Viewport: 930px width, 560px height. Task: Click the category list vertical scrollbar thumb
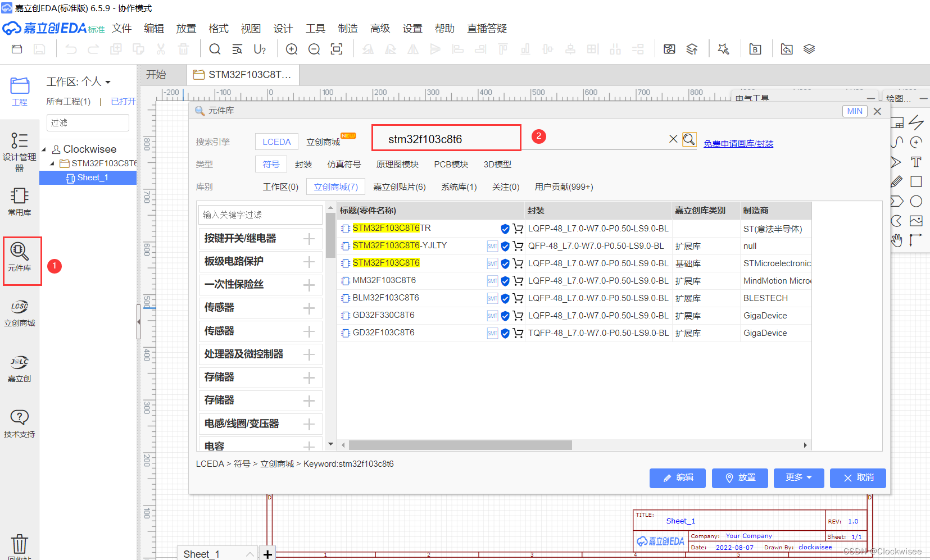click(330, 235)
